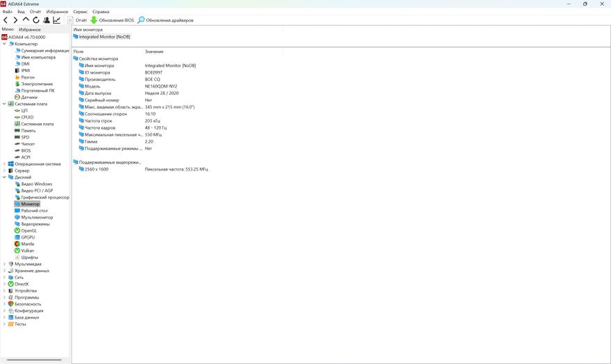Click the user toolbar icon
611x364 pixels.
[x=47, y=20]
